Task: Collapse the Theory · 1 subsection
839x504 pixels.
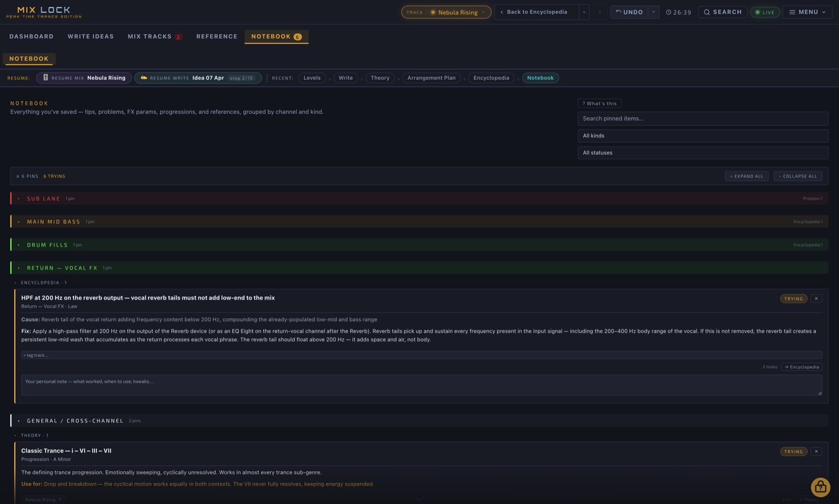Action: pos(31,435)
